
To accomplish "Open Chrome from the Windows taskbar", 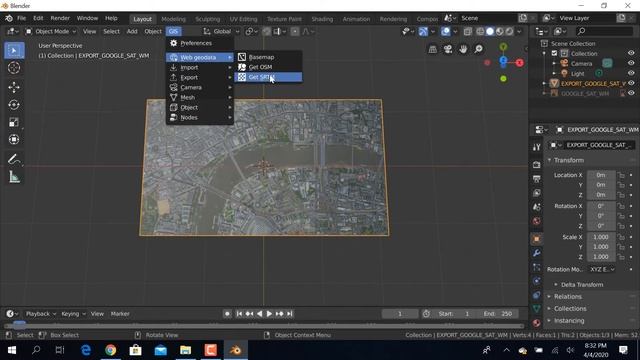I will point(110,350).
